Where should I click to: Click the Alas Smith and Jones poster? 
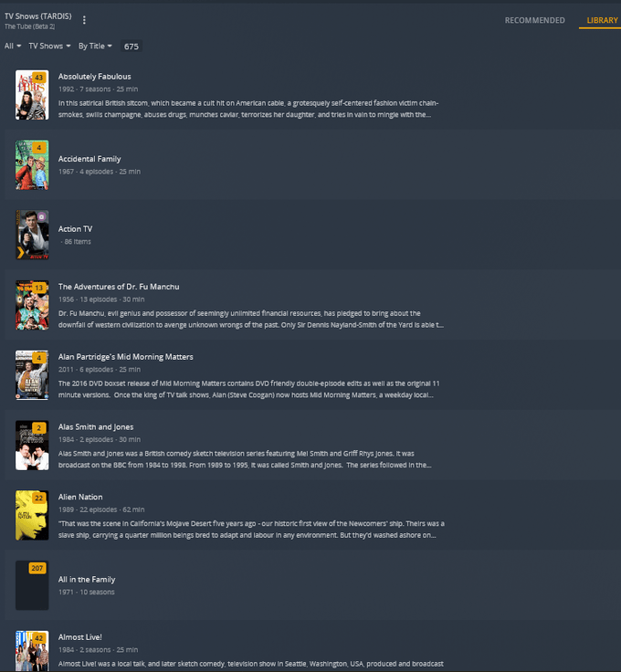(32, 446)
